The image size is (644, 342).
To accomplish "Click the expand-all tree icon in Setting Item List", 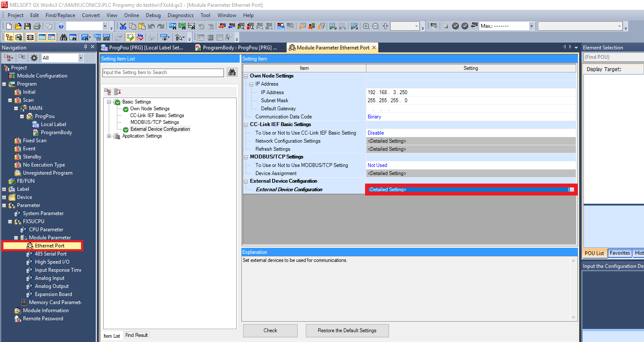I will 108,92.
